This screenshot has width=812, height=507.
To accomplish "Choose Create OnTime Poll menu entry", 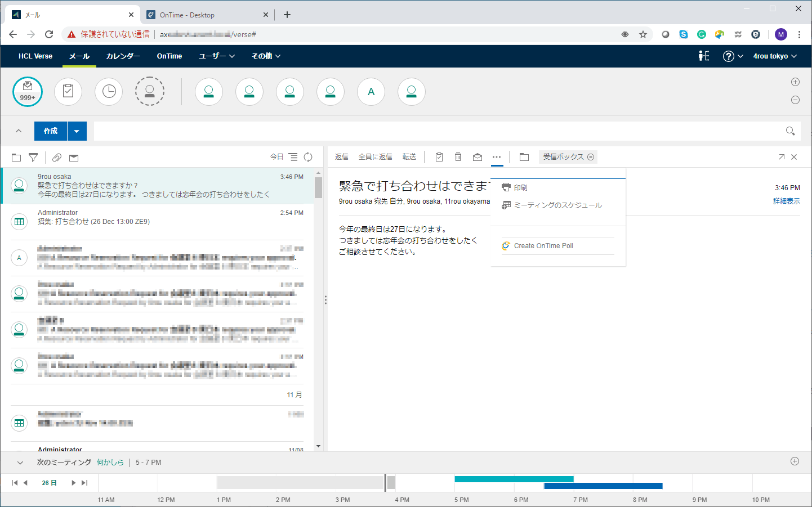I will point(542,245).
